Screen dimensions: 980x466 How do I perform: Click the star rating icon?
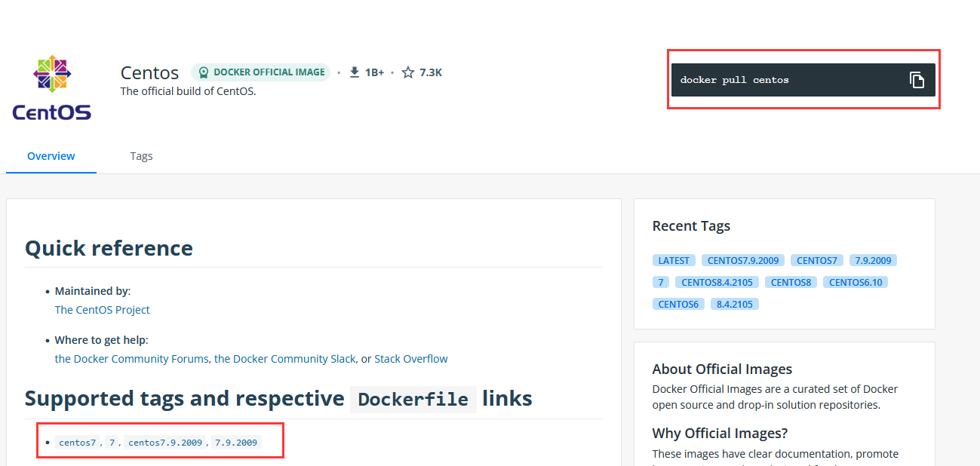(x=408, y=72)
